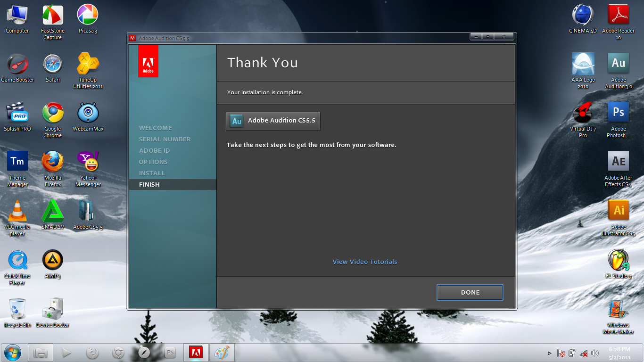The image size is (644, 362).
Task: Select the SERIAL NUMBER step in the sidebar
Action: (x=165, y=139)
